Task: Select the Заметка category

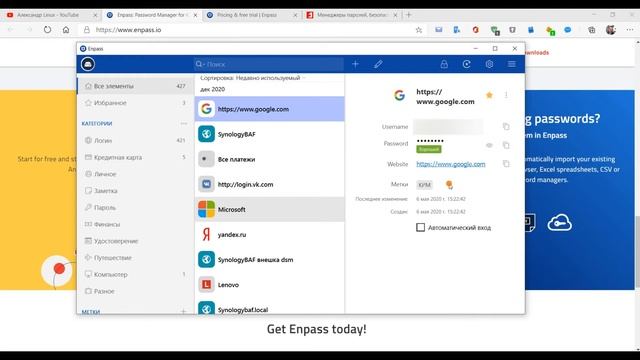Action: pyautogui.click(x=135, y=191)
